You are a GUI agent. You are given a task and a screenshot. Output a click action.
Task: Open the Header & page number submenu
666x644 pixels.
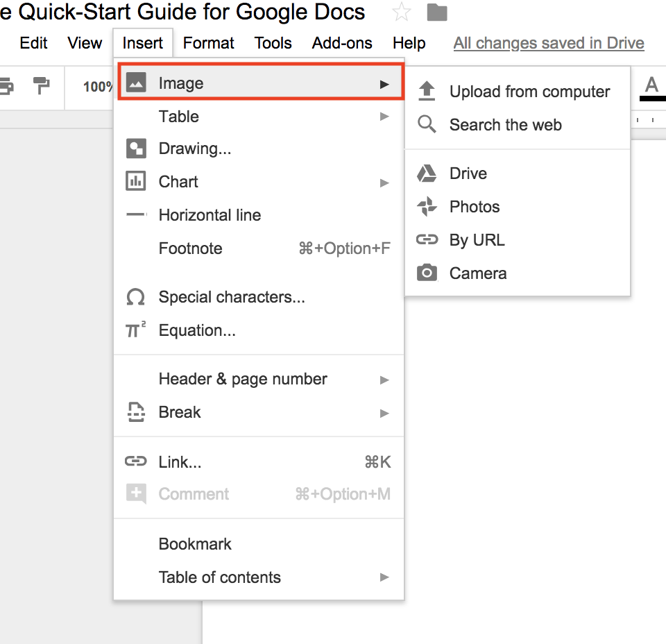384,380
